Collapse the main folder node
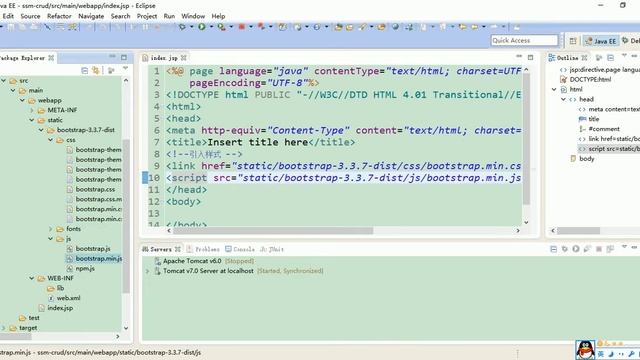This screenshot has height=360, width=640. 13,90
